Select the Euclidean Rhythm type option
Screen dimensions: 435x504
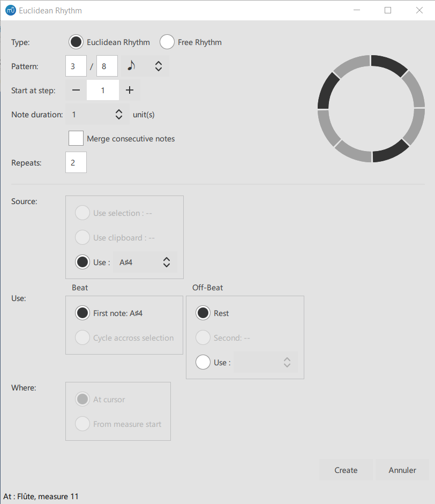pos(77,42)
